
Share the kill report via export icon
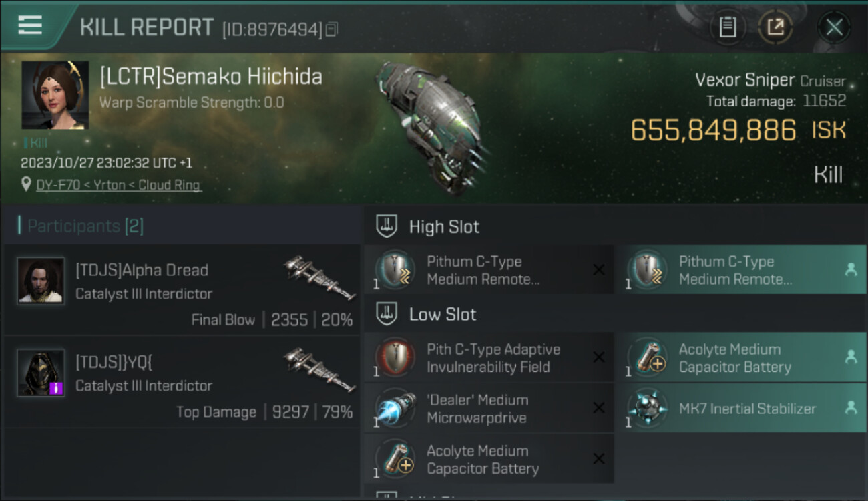pos(776,27)
